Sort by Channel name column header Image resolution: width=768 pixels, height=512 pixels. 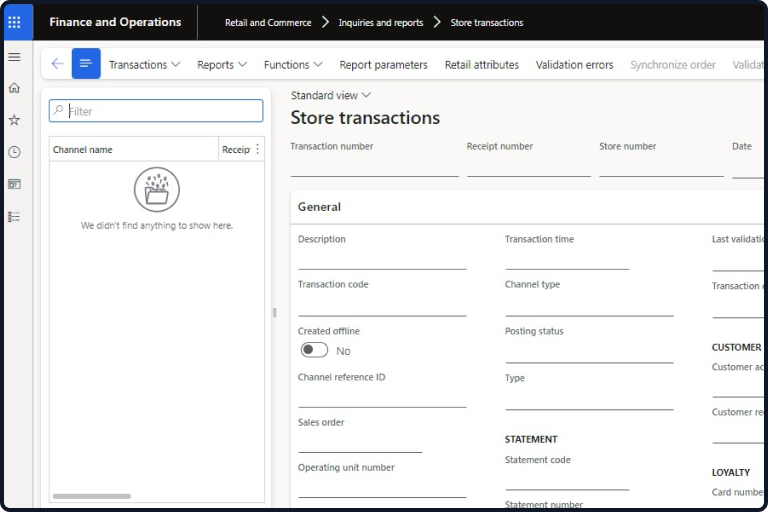(134, 149)
